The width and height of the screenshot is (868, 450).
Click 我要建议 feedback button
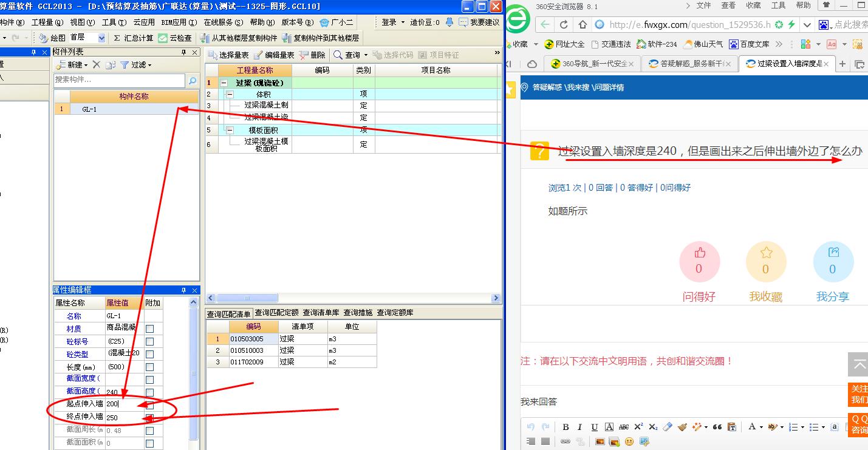click(479, 22)
